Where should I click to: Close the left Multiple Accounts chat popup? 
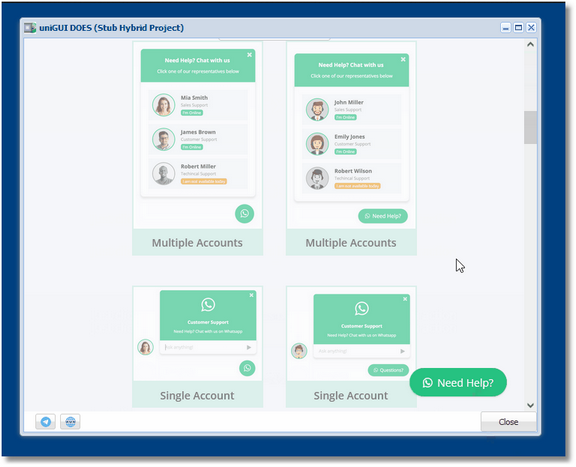[x=249, y=55]
